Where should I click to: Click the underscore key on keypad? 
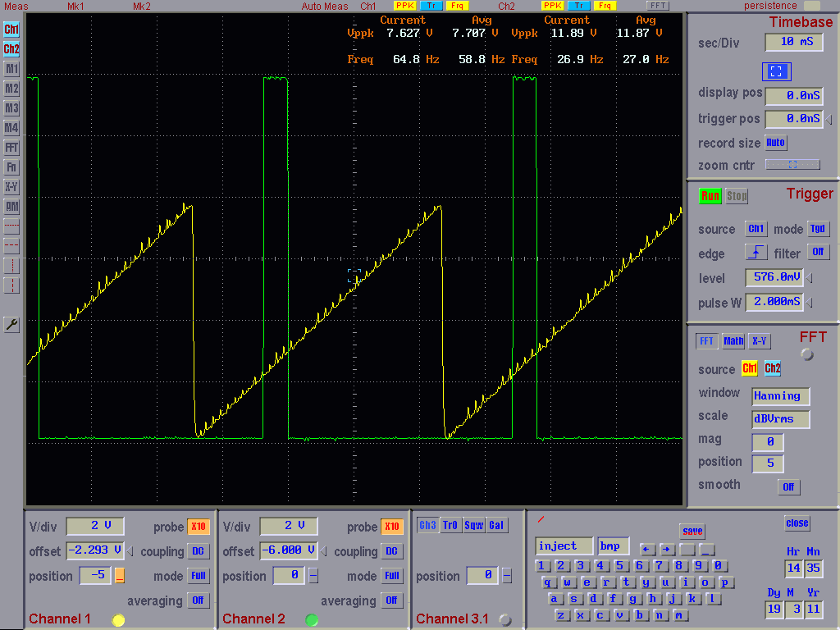coord(707,549)
